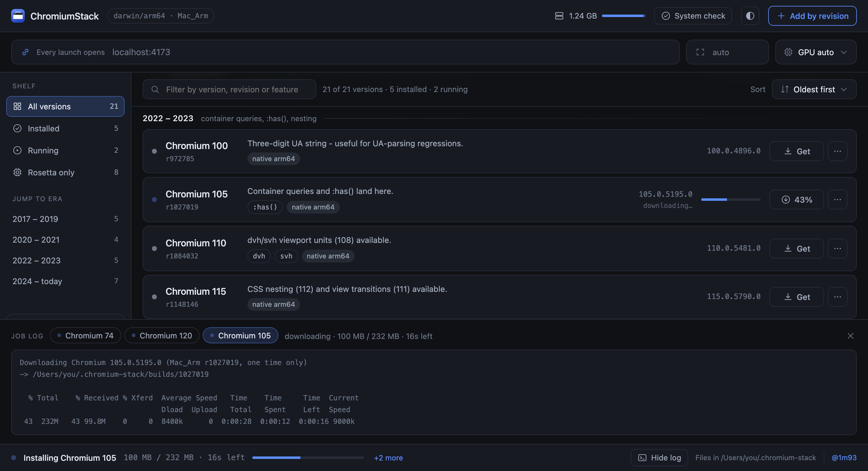This screenshot has width=868, height=471.
Task: Click the window-size auto field
Action: point(727,52)
